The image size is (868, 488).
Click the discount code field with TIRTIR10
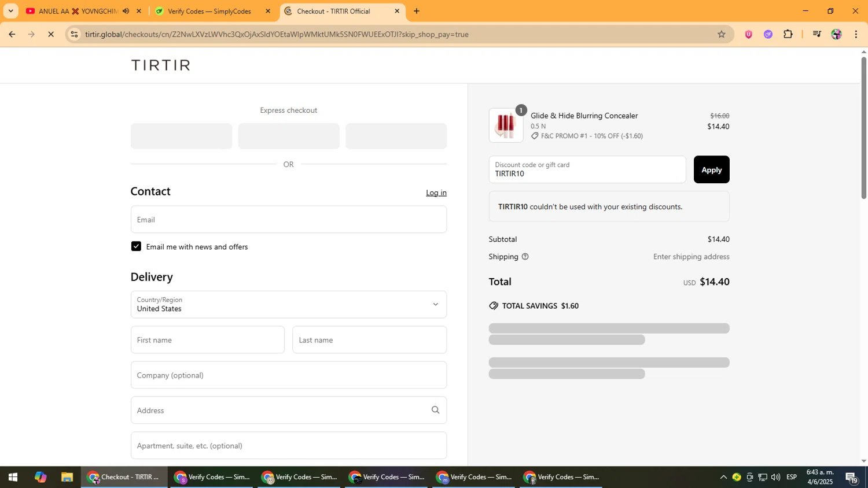click(x=587, y=169)
